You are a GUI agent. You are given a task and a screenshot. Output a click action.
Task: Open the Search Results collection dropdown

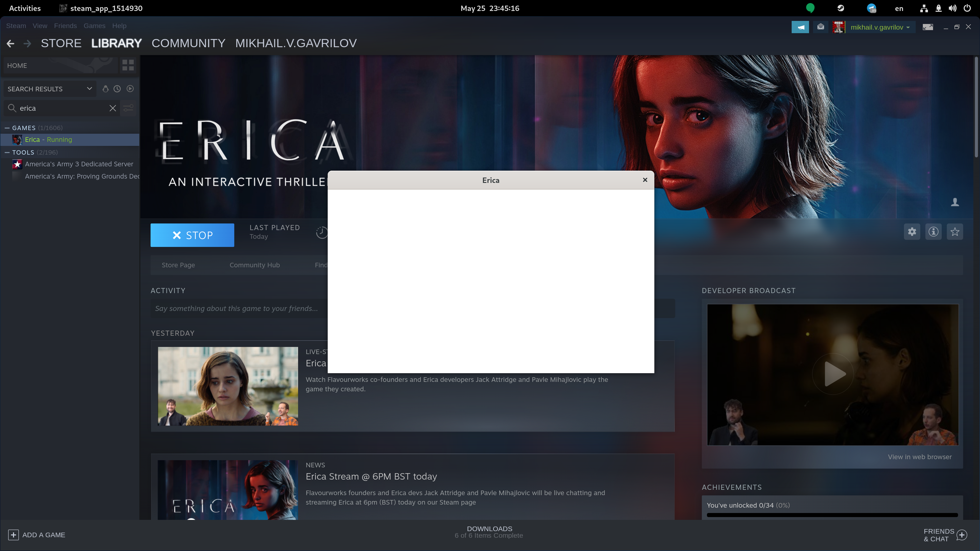pyautogui.click(x=50, y=89)
